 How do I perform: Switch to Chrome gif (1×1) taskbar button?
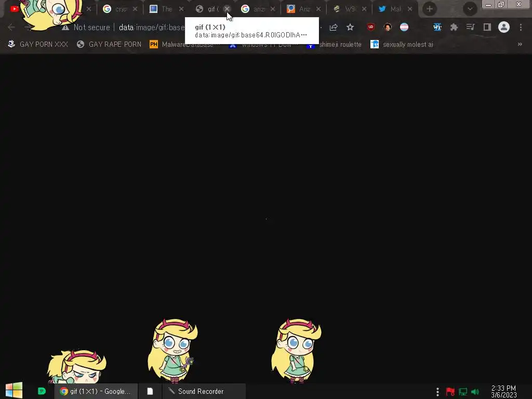tap(96, 391)
